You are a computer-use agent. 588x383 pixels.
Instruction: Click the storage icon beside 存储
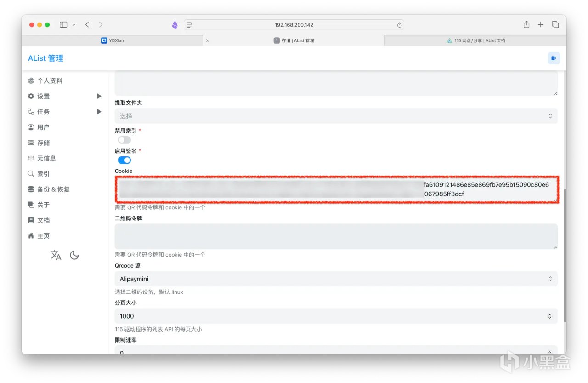click(31, 143)
